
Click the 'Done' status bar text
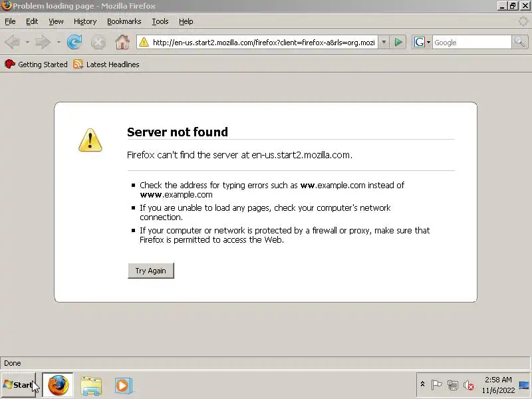coord(13,363)
